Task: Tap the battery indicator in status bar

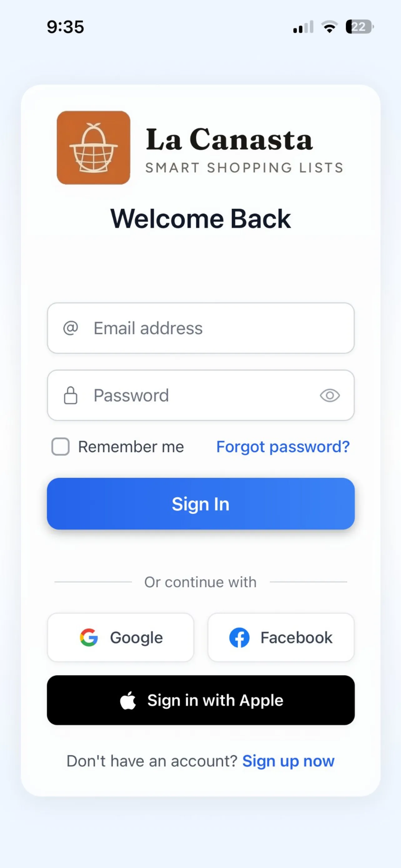Action: click(x=359, y=27)
